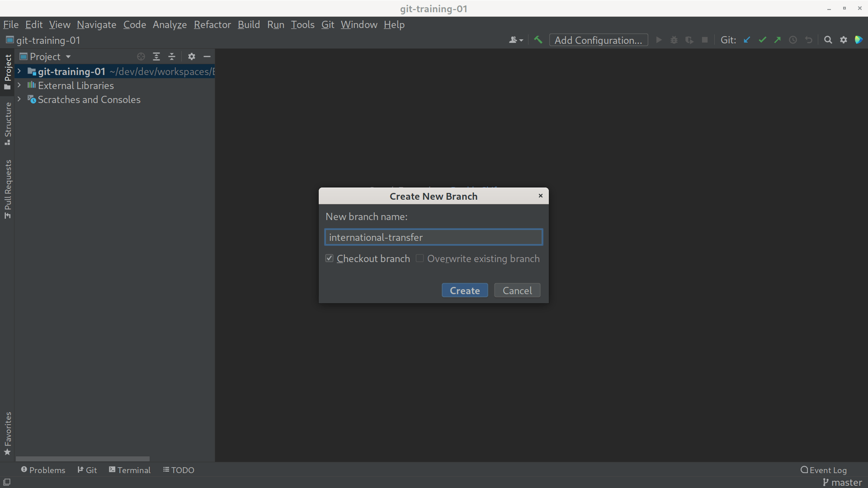Open the Tools menu
Viewport: 868px width, 488px height.
302,24
